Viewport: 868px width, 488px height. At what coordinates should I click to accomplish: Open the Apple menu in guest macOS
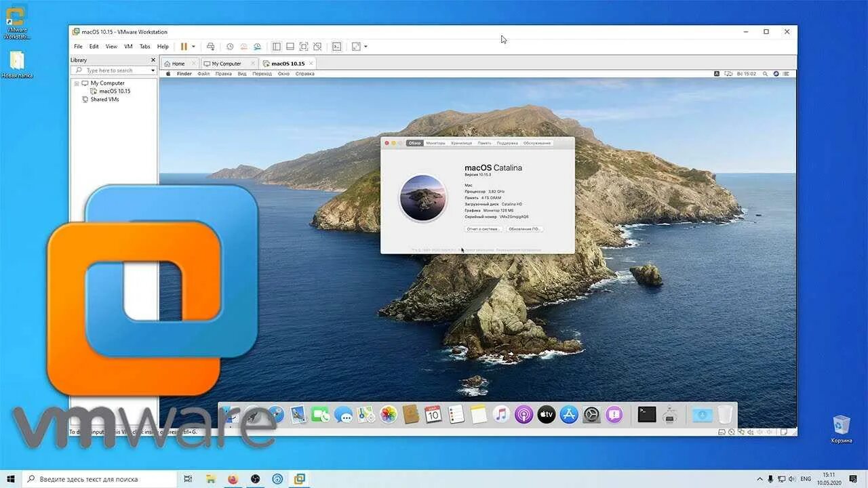tap(168, 73)
